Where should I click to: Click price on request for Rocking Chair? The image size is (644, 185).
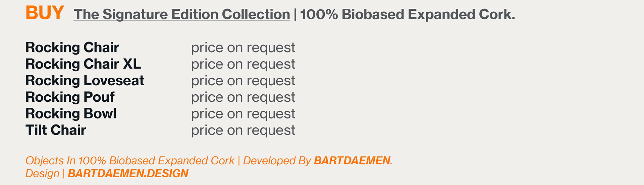coord(243,48)
